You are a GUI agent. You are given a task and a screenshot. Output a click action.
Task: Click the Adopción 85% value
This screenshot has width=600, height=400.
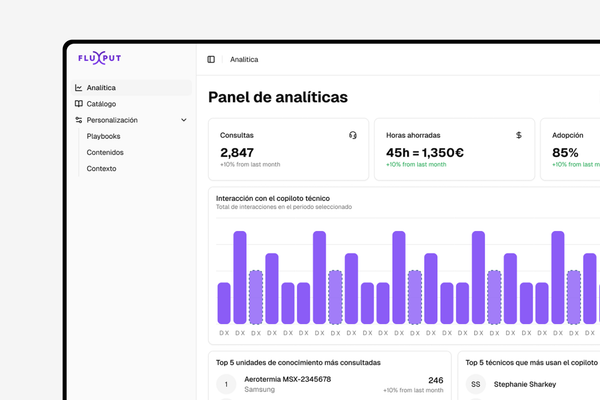coord(565,153)
